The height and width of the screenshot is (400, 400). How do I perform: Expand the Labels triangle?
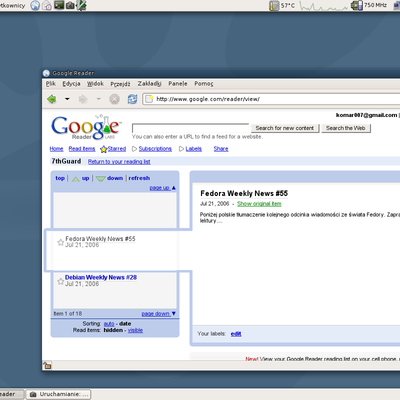[x=181, y=149]
